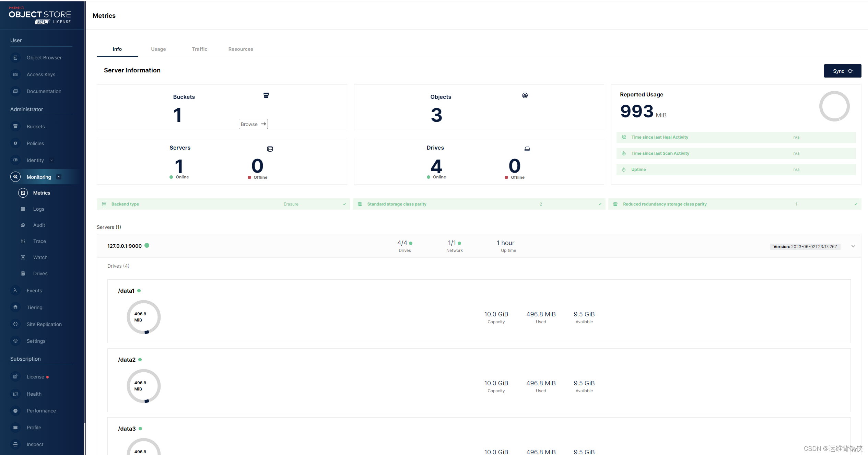Switch to the Traffic tab
Image resolution: width=868 pixels, height=455 pixels.
click(199, 49)
